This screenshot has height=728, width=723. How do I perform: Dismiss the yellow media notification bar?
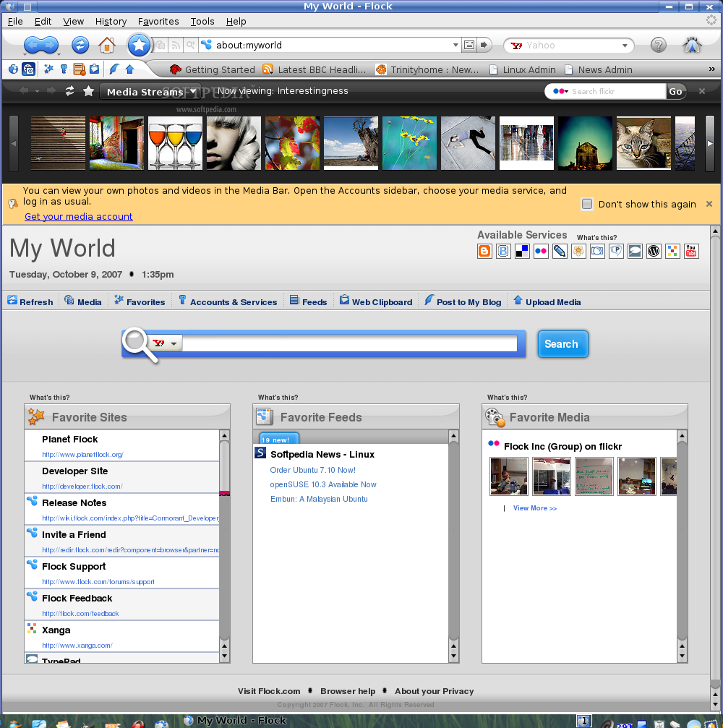[x=709, y=204]
